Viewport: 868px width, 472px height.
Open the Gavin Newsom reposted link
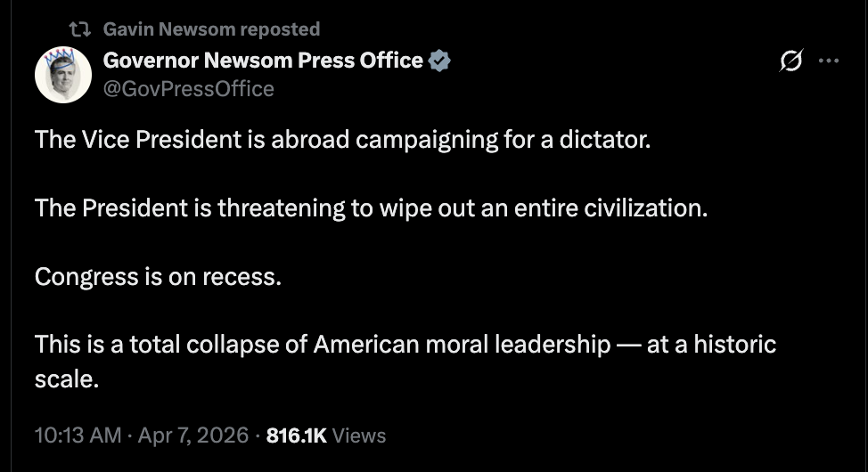(211, 28)
